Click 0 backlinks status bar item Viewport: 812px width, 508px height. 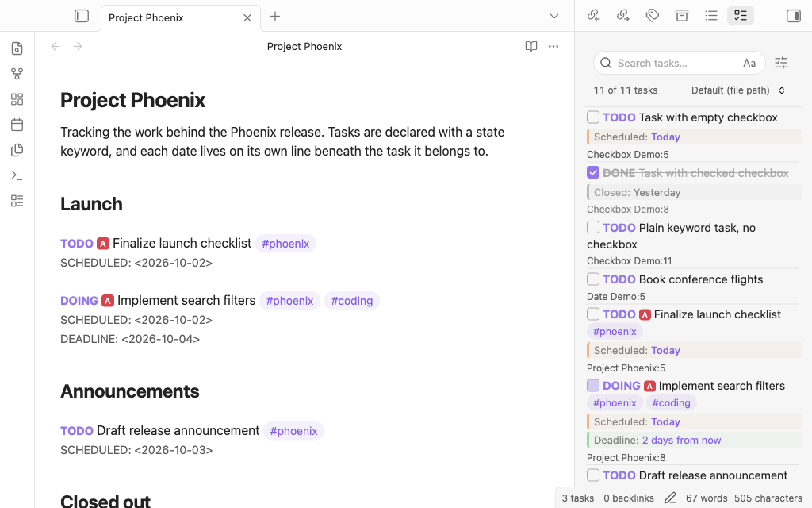coord(629,498)
